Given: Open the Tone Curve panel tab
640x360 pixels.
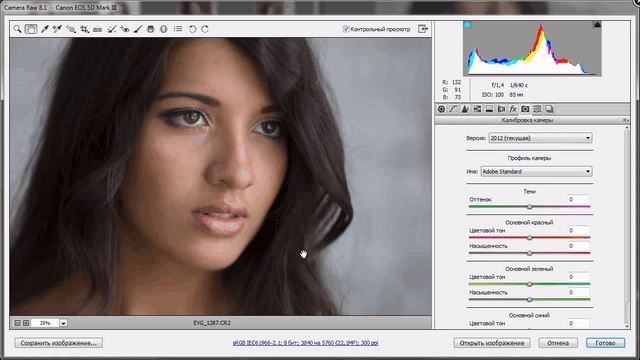Looking at the screenshot, I should point(453,109).
